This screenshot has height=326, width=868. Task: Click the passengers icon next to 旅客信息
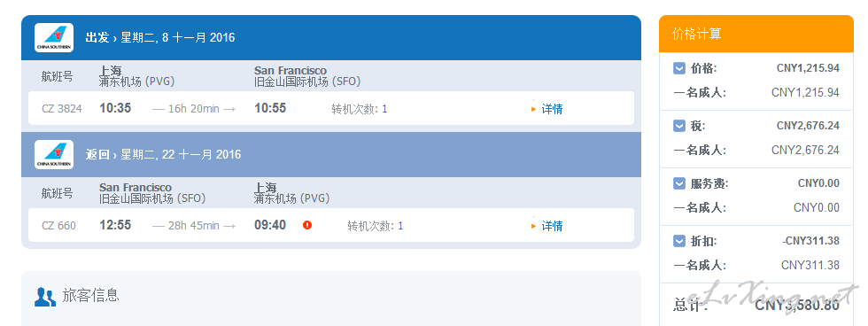pos(45,297)
